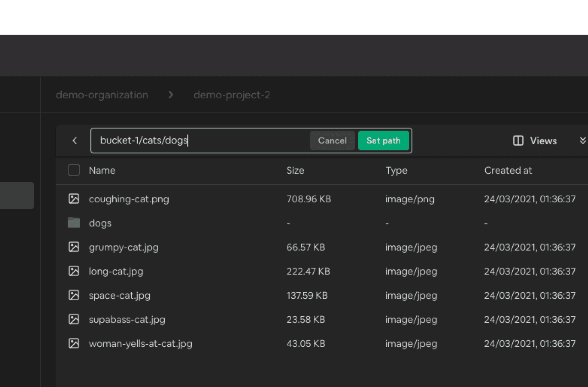Viewport: 588px width, 387px height.
Task: Select the grumpy-cat.jpg file name
Action: click(123, 247)
